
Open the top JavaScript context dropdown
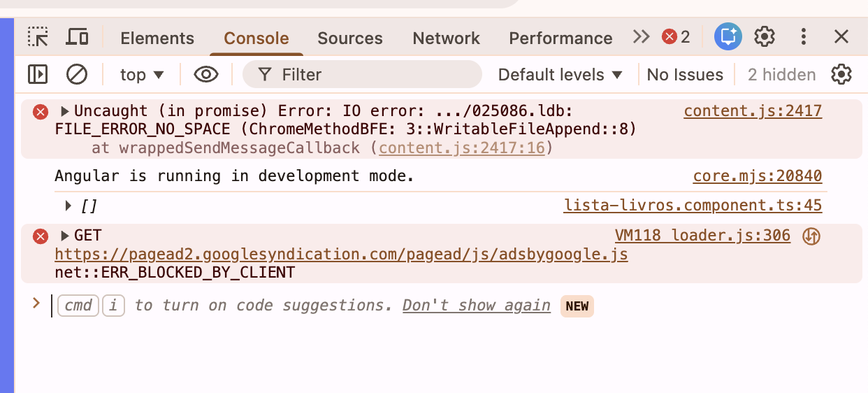click(142, 75)
